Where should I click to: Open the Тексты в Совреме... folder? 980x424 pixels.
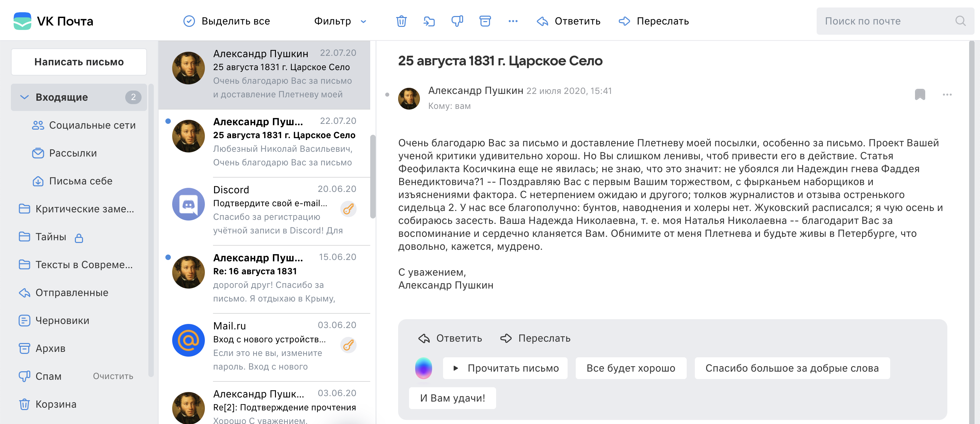[76, 264]
